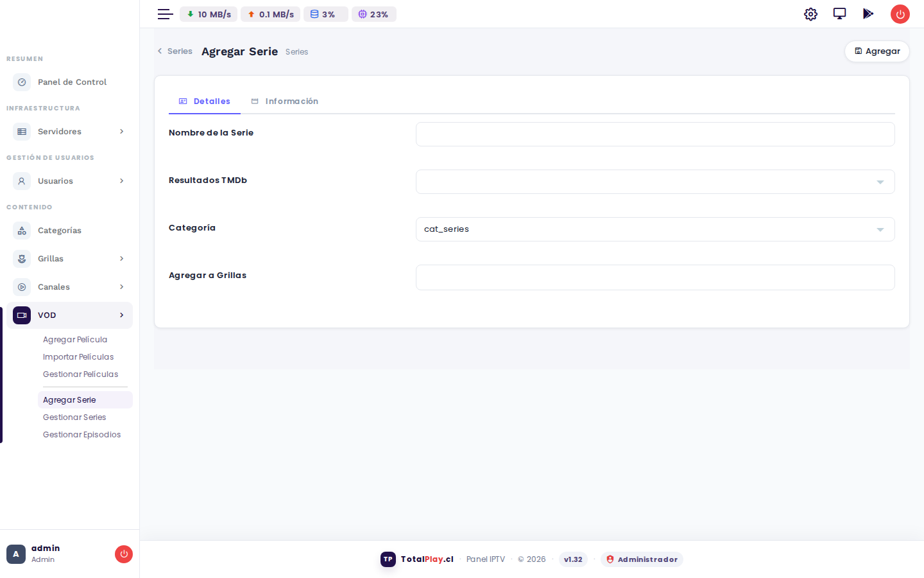Click the Series breadcrumb link
Screen dimensions: 924x578
180,51
